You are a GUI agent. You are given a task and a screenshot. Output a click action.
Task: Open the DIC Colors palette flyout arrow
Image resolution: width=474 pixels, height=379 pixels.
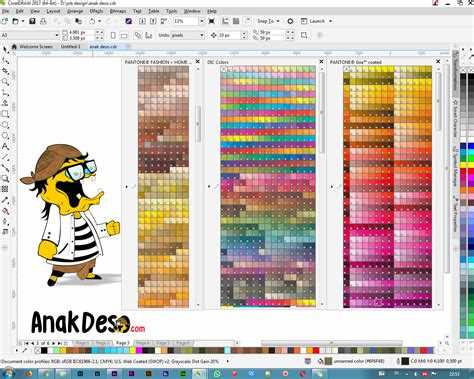209,187
